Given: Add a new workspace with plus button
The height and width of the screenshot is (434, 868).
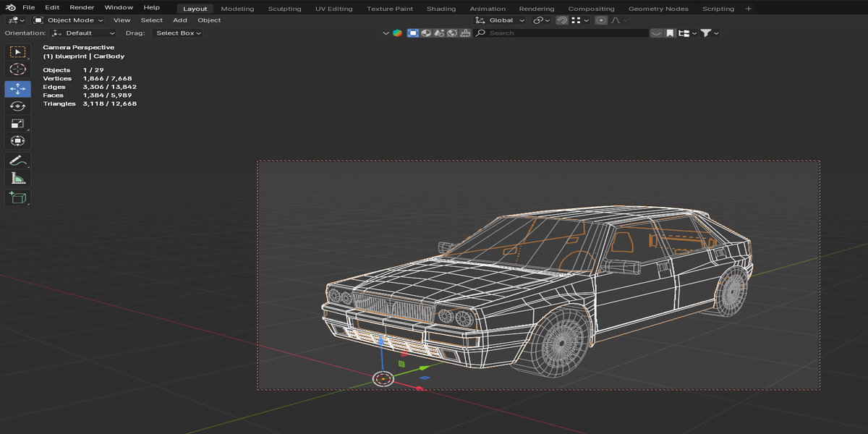Looking at the screenshot, I should point(749,9).
